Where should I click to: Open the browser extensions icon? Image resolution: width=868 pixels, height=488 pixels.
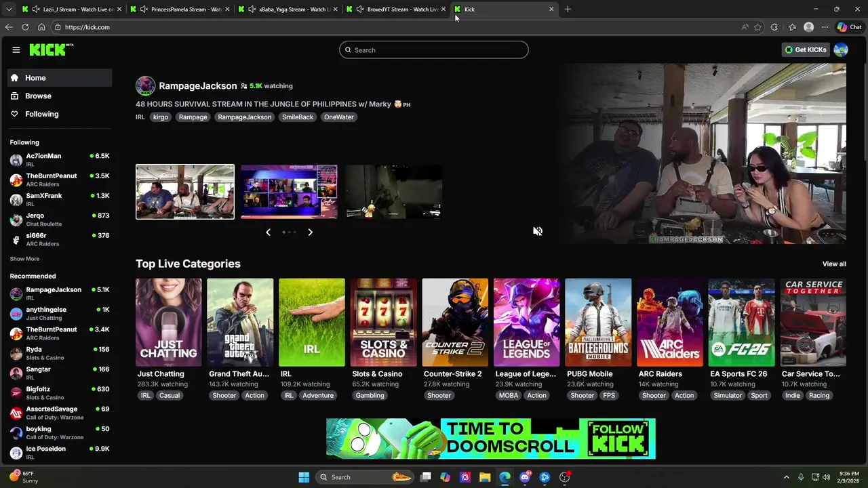(x=774, y=27)
